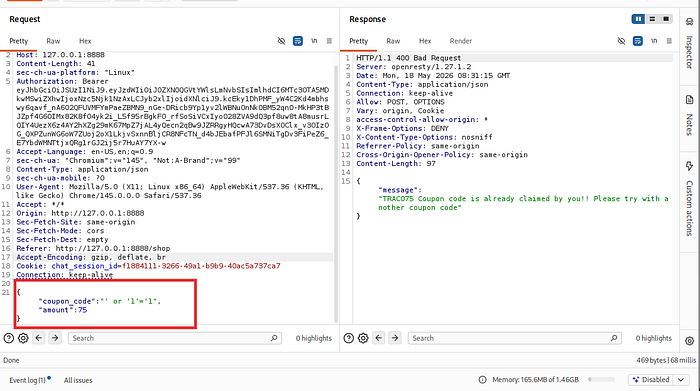Open the Request Hex tab

(85, 41)
